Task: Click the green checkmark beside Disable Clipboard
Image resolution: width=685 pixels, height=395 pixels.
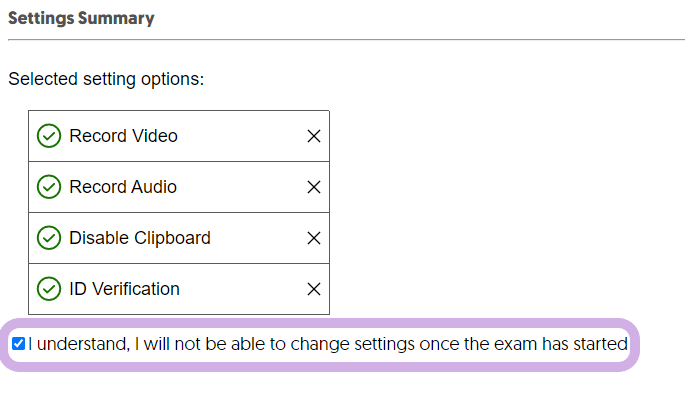Action: pos(49,238)
